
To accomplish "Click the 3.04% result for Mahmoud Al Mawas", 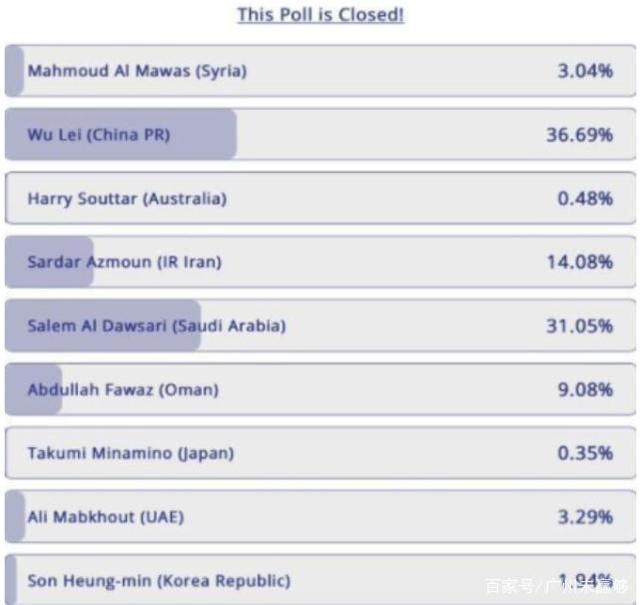I will pos(585,71).
